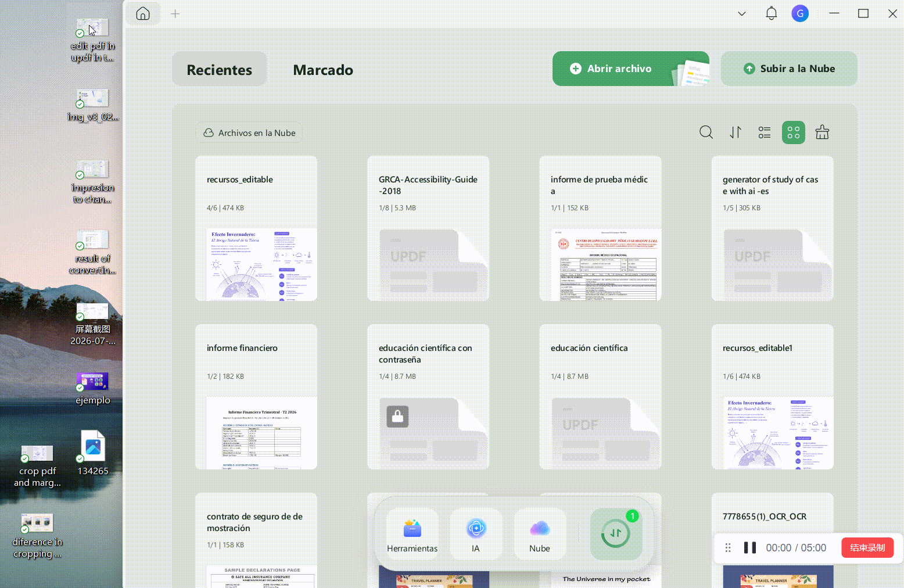This screenshot has height=588, width=904.
Task: Expand the title bar dropdown chevron
Action: 742,14
